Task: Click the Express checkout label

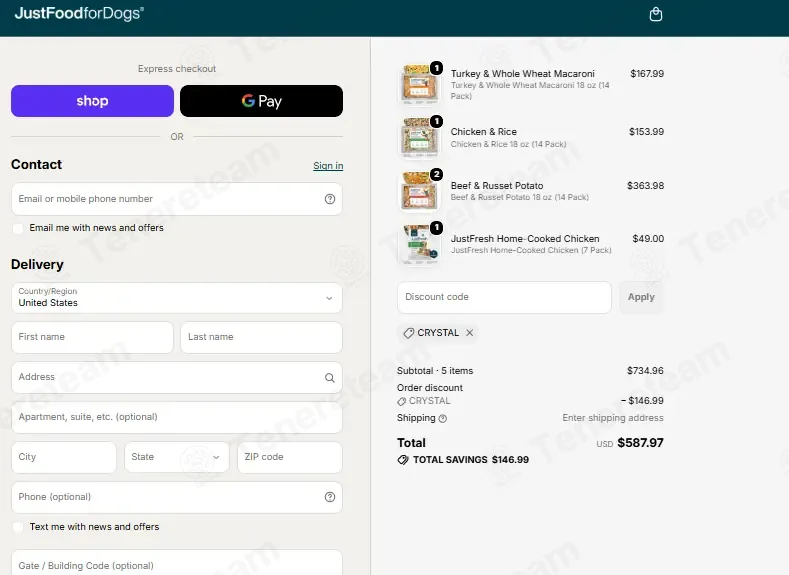Action: coord(177,69)
